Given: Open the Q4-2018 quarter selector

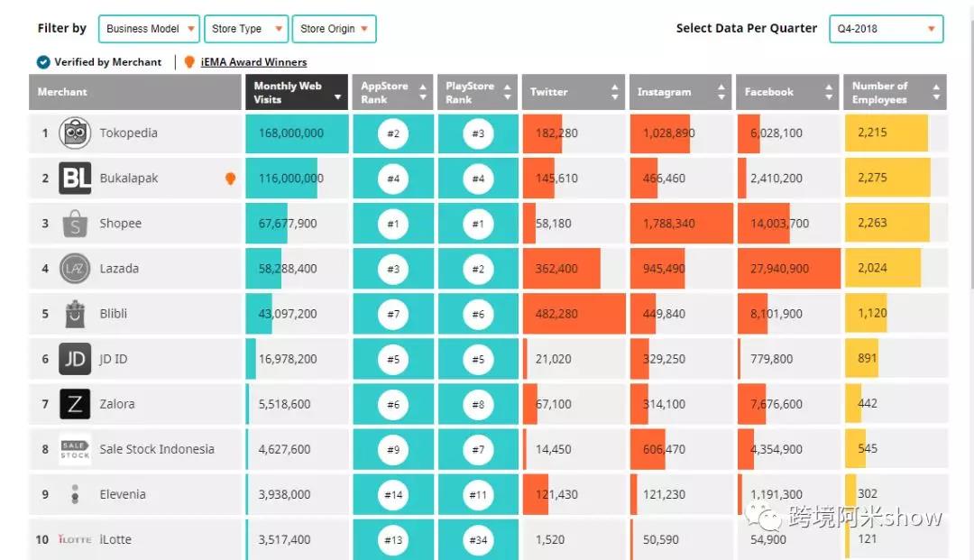Looking at the screenshot, I should point(886,29).
